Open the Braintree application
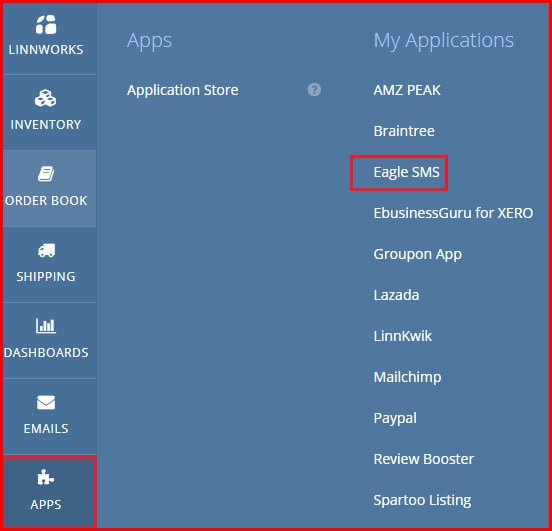The height and width of the screenshot is (531, 552). 404,131
